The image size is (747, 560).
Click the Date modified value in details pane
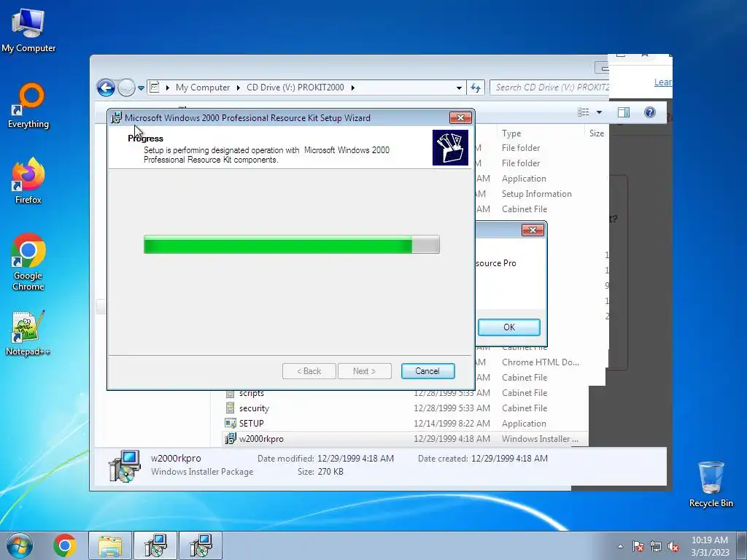355,459
